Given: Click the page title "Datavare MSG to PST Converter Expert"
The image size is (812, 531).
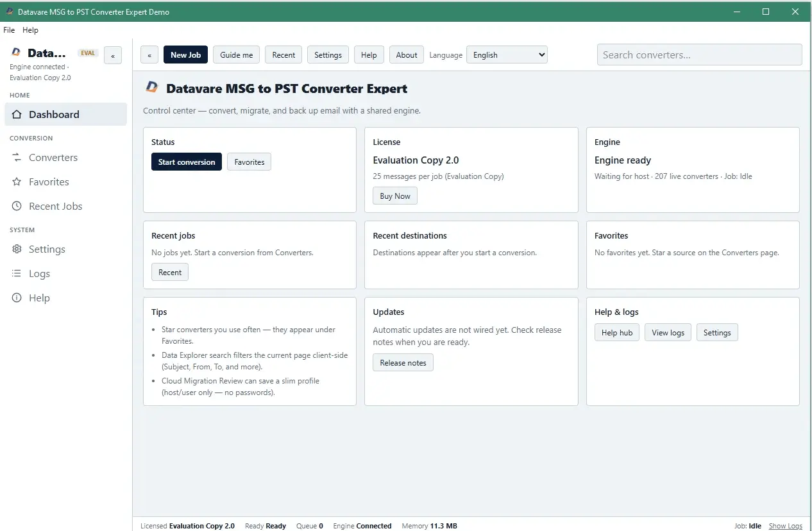Looking at the screenshot, I should (287, 88).
